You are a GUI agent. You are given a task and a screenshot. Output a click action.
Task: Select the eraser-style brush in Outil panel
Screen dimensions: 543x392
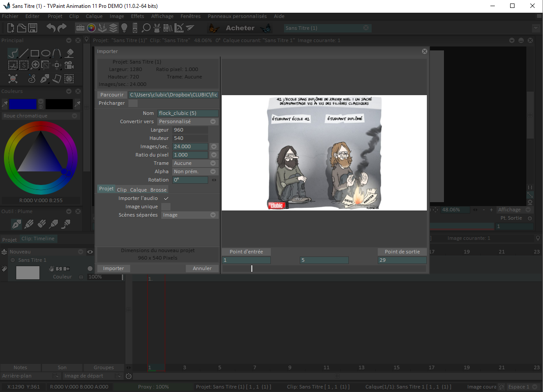point(41,225)
